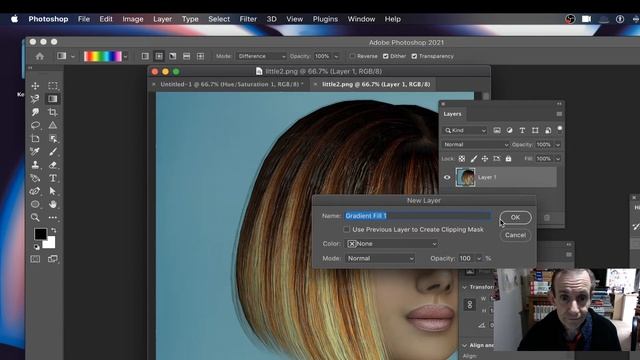Select the Hand tool
Viewport: 640px width, 360px height.
(53, 204)
